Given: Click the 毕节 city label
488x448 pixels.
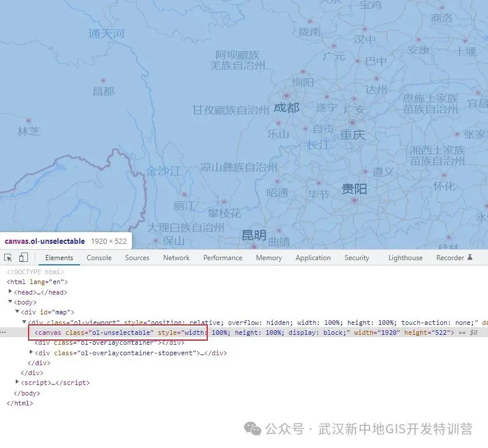Looking at the screenshot, I should coord(318,194).
